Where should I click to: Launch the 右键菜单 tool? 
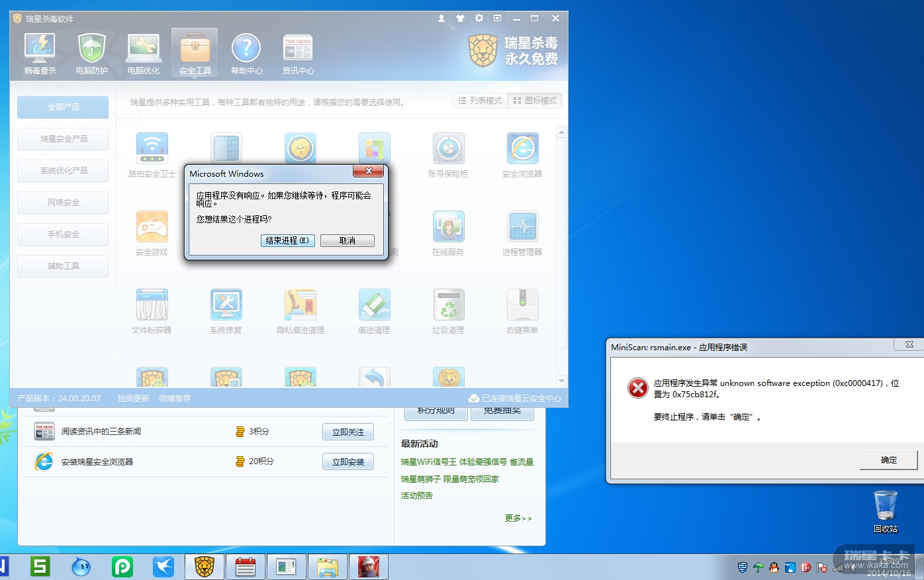(522, 312)
